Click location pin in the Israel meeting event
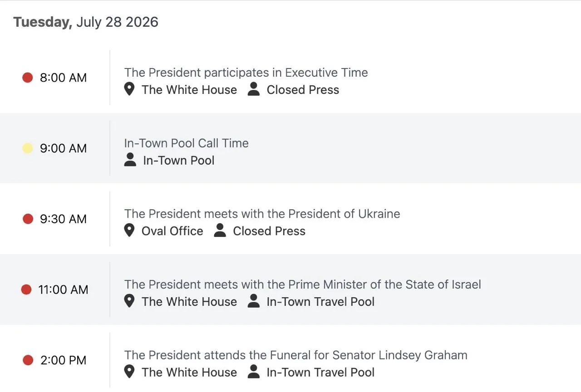 [x=129, y=301]
